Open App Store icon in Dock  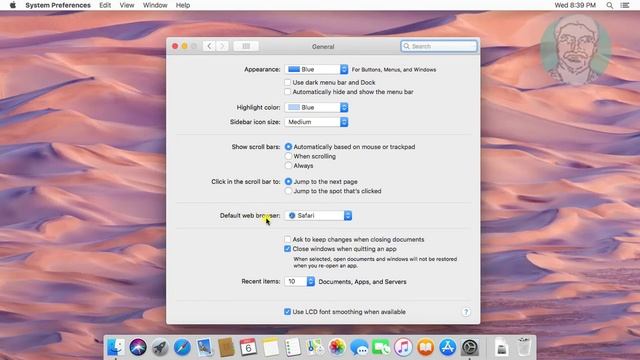[448, 347]
